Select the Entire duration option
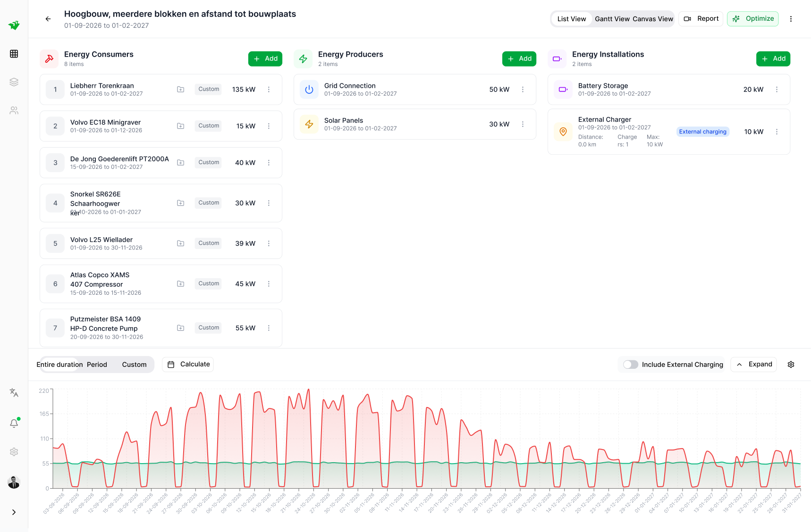Screen dimensions: 811x532 pos(59,365)
